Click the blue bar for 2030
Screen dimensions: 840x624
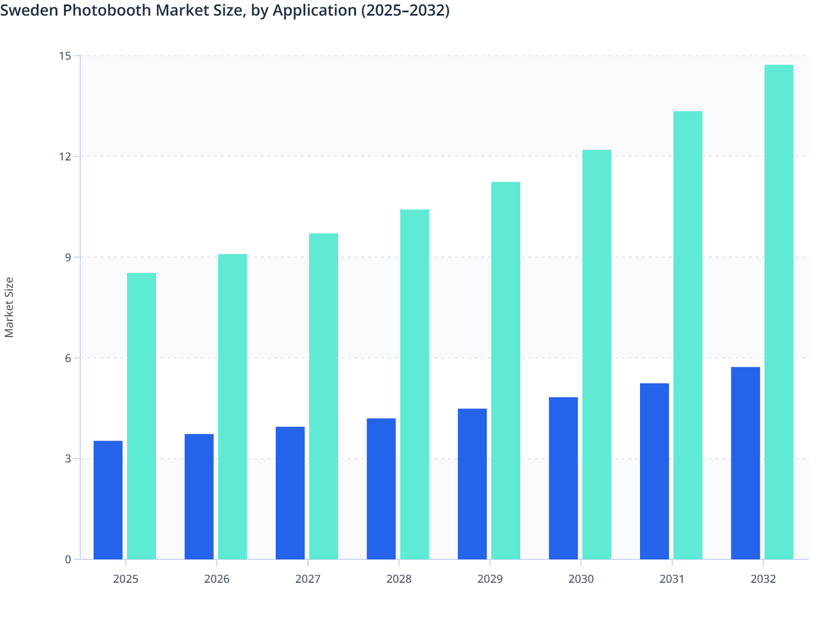564,479
